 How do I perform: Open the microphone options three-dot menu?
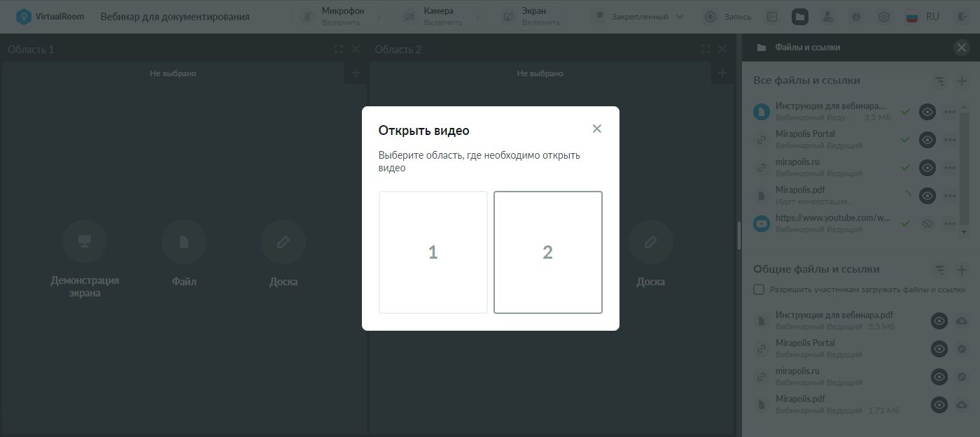pos(380,17)
